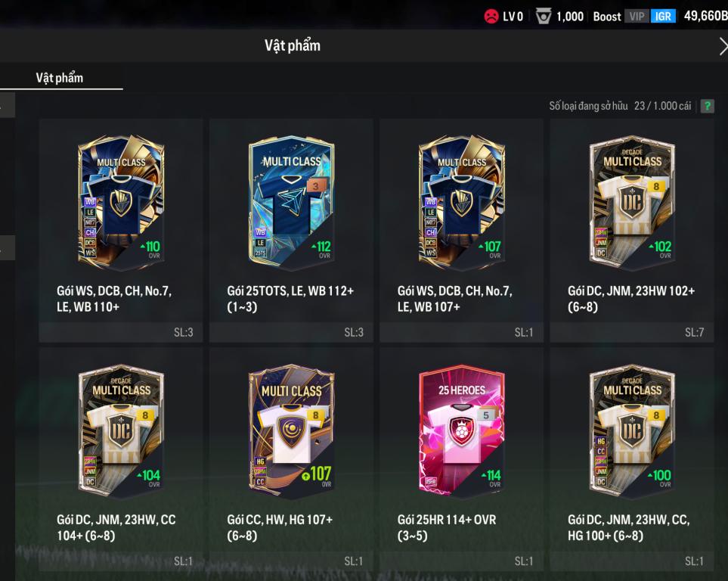Viewport: 728px width, 581px height.
Task: Expand the upper left side arrow tab
Action: 7,105
